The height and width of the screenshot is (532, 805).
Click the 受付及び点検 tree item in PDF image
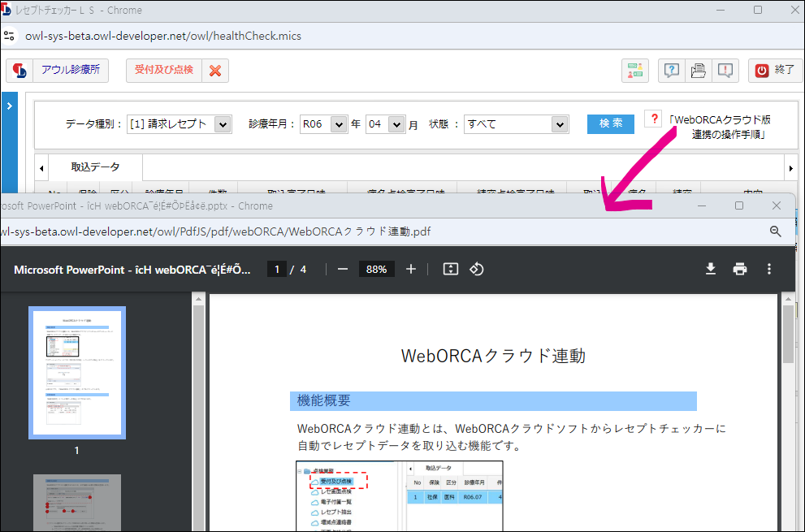[x=335, y=481]
